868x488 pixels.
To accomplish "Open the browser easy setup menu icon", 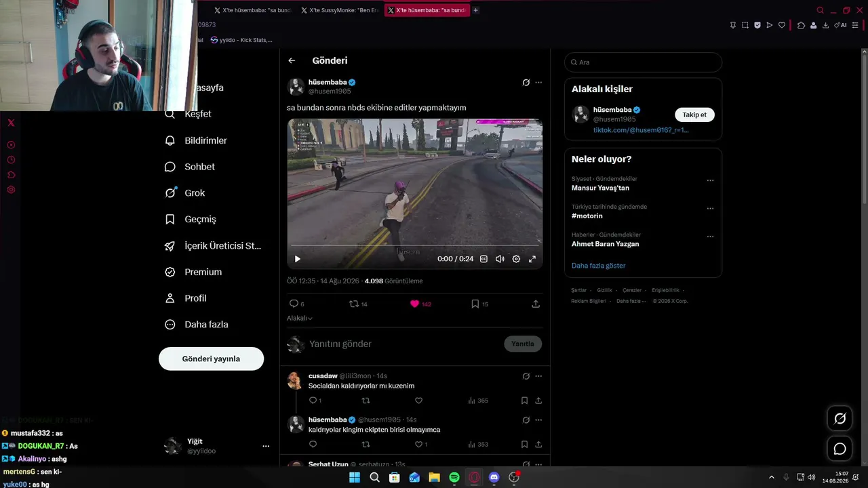I will (855, 25).
